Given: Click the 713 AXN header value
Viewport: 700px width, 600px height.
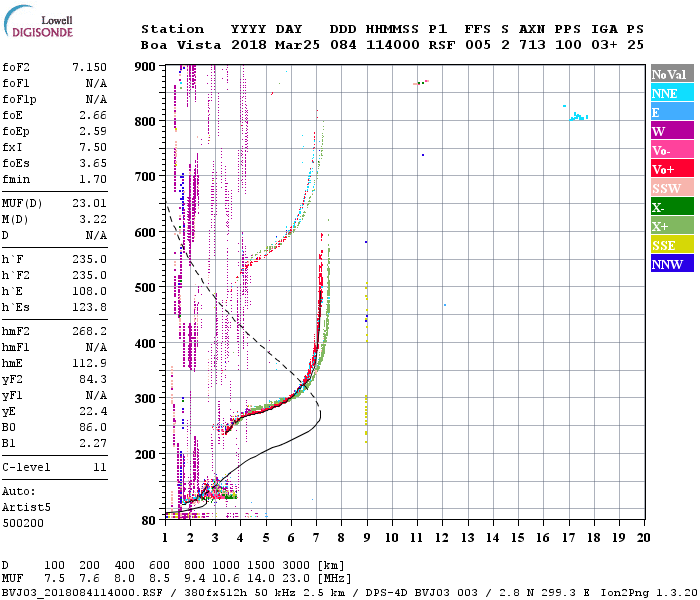Looking at the screenshot, I should coord(532,45).
